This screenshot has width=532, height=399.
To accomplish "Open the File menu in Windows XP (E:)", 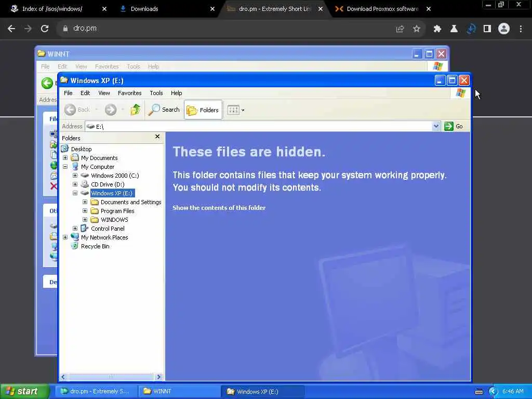I will click(68, 93).
